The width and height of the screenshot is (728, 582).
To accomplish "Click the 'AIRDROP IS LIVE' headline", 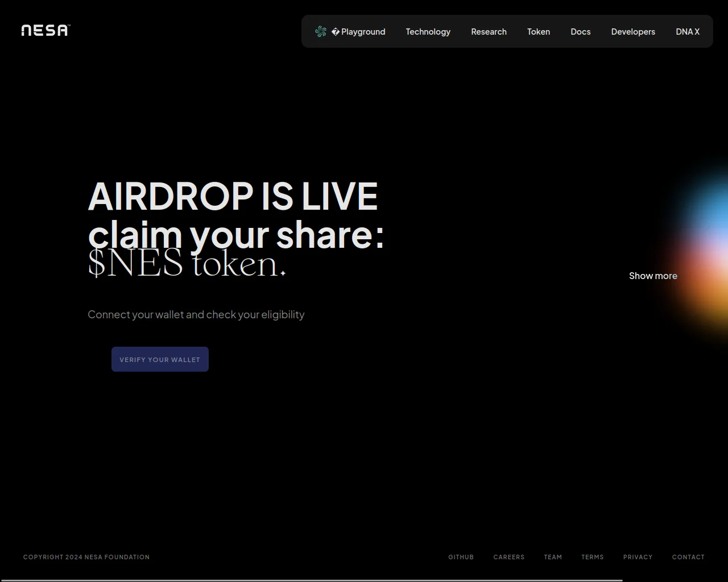I will click(233, 196).
